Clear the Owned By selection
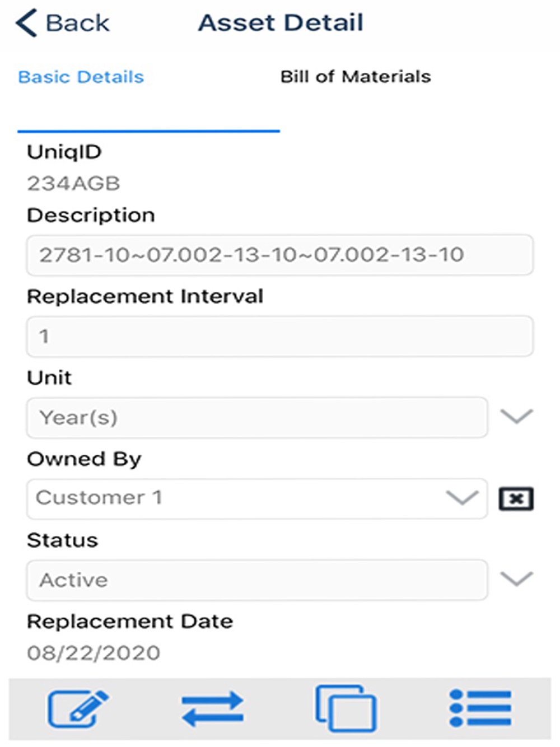The height and width of the screenshot is (747, 560). click(516, 498)
